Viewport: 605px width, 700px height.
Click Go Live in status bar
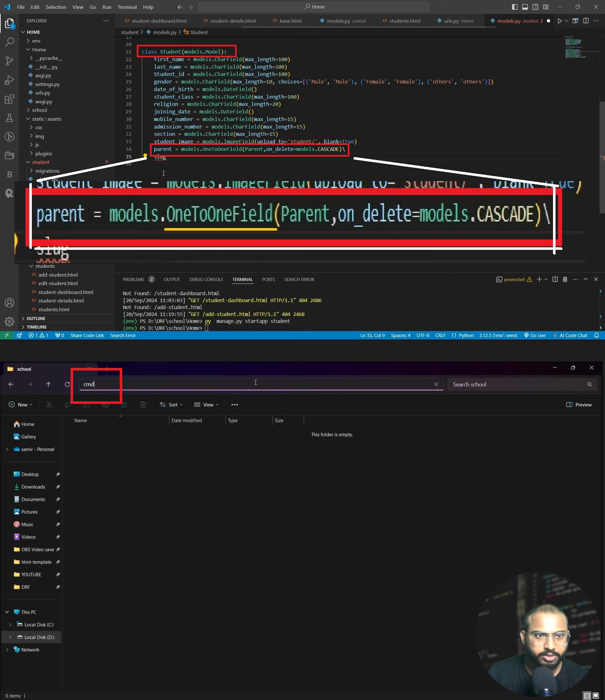(x=535, y=336)
